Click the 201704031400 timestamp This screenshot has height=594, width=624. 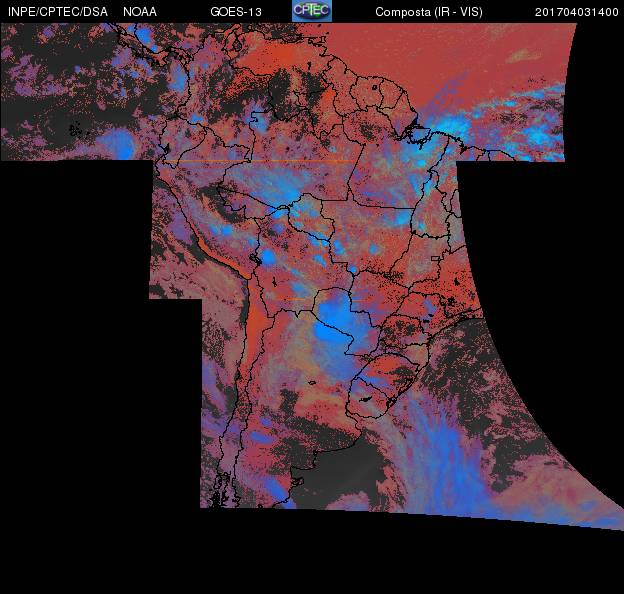[577, 12]
